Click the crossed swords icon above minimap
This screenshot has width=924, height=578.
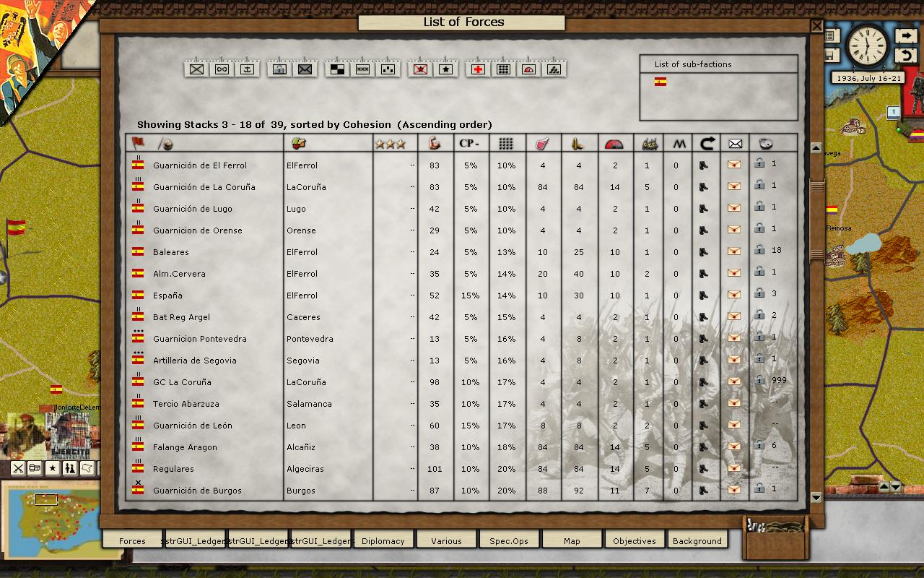[x=18, y=468]
